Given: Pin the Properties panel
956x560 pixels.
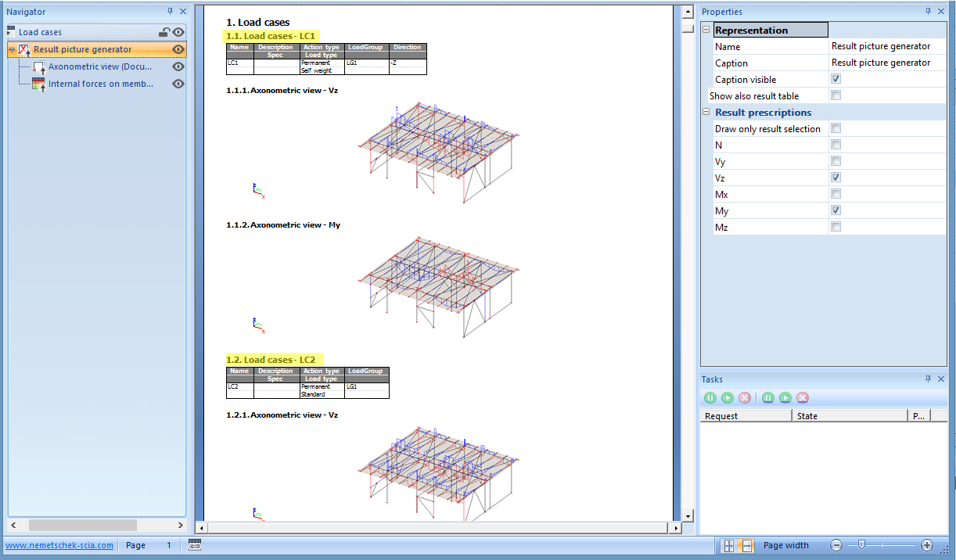Looking at the screenshot, I should (x=929, y=12).
